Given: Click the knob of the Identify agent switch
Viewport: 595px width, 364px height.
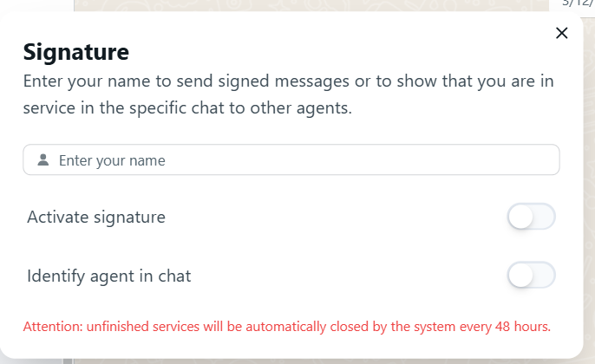Looking at the screenshot, I should pyautogui.click(x=520, y=276).
